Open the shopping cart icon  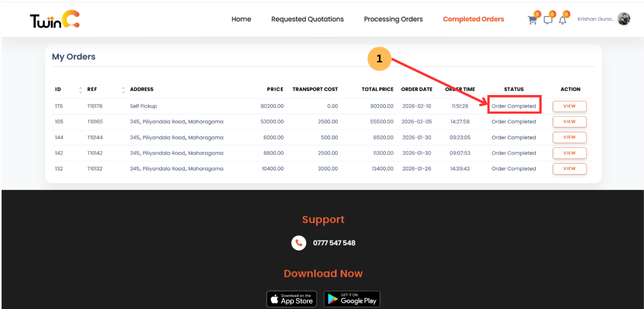(532, 20)
